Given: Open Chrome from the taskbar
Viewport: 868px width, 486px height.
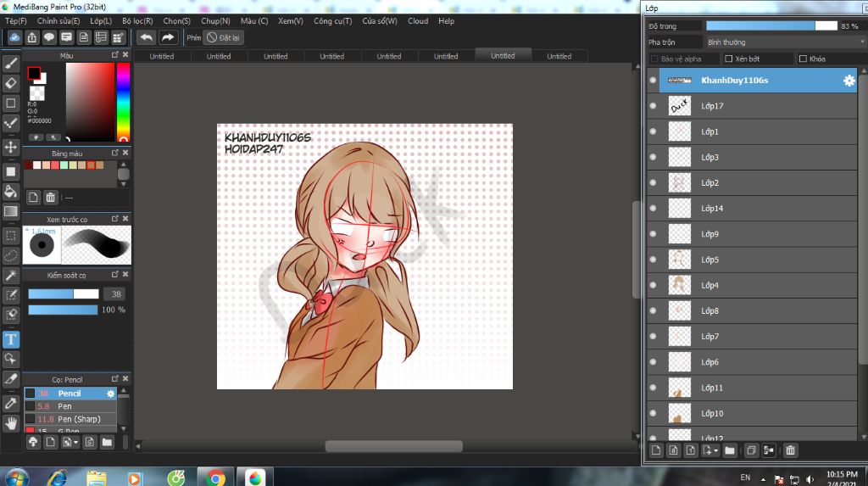Looking at the screenshot, I should (216, 478).
